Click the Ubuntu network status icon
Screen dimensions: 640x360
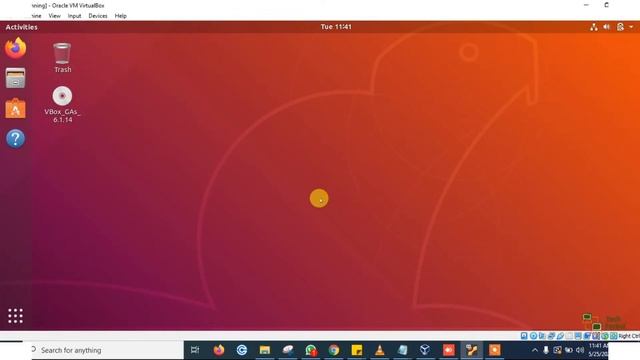594,27
